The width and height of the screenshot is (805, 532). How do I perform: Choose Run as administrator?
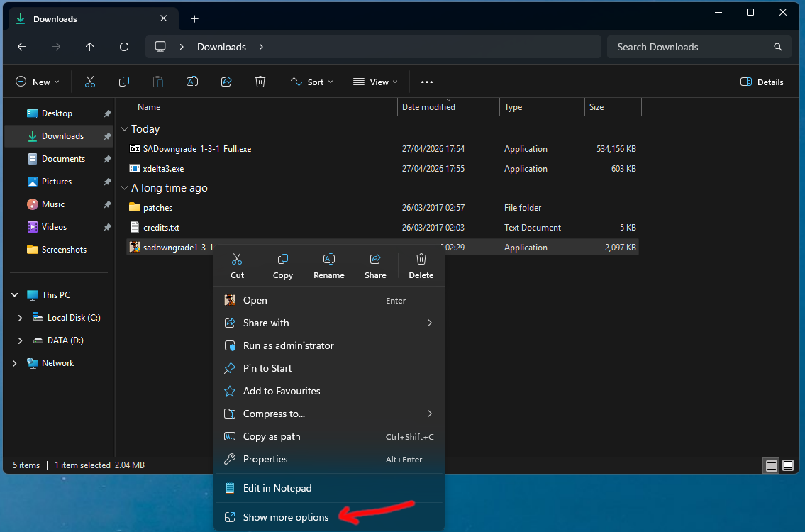(x=329, y=345)
